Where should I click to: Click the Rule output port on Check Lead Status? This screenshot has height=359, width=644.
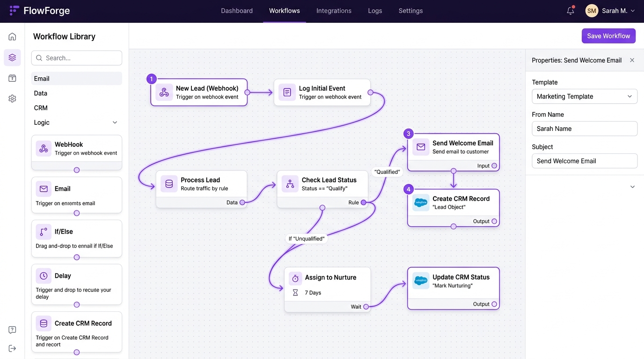click(363, 202)
